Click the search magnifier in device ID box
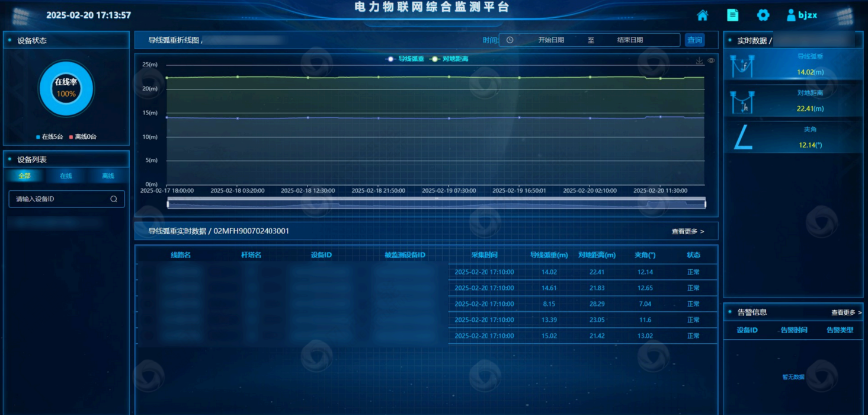868x415 pixels. click(114, 199)
